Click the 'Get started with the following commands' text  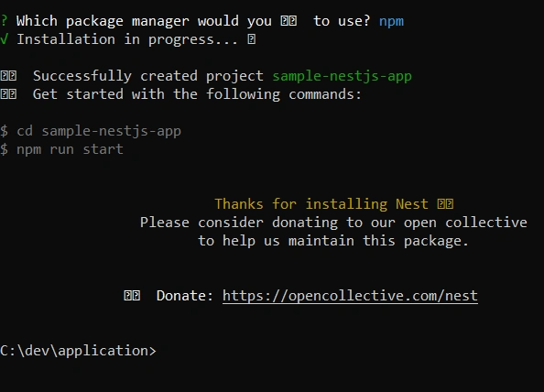[x=197, y=94]
